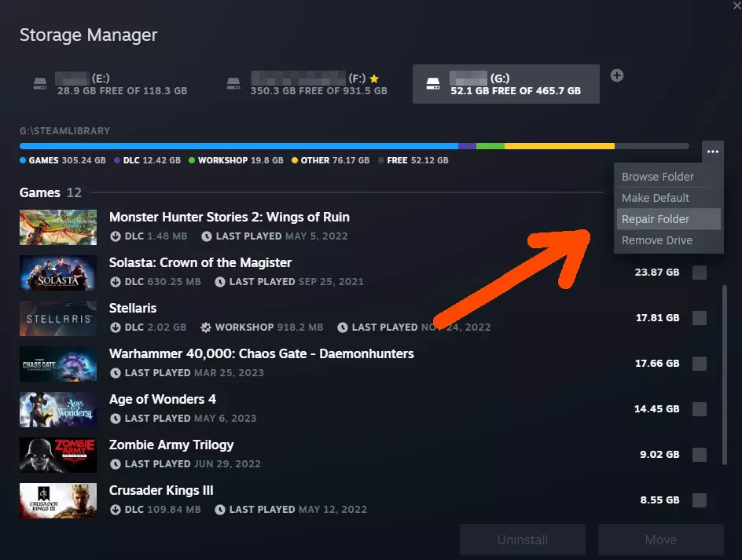Click the Uninstall button
The width and height of the screenshot is (742, 560).
pyautogui.click(x=523, y=540)
